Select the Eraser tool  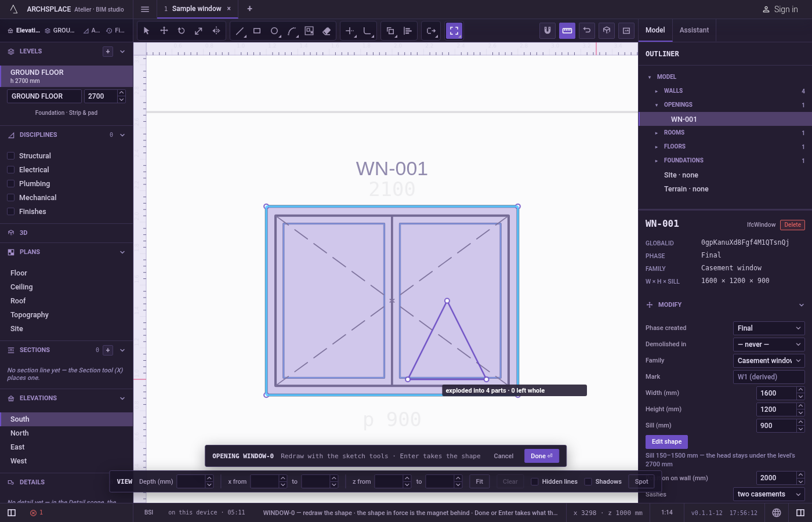(327, 31)
